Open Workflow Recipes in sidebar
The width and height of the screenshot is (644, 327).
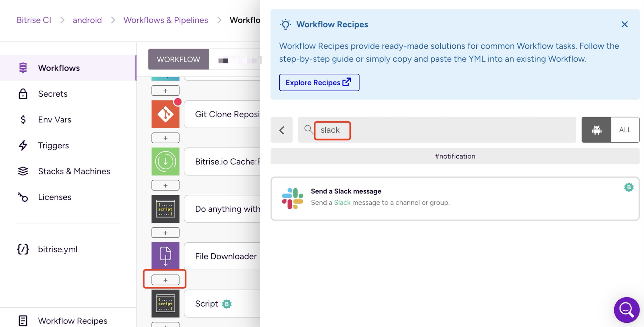coord(68,321)
